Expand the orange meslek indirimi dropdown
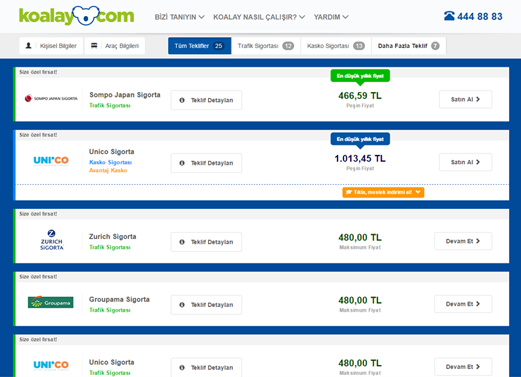Screen dimensions: 521x377 point(383,192)
